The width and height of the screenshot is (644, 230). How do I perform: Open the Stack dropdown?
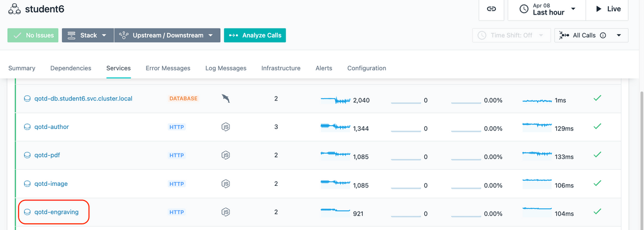tap(88, 35)
